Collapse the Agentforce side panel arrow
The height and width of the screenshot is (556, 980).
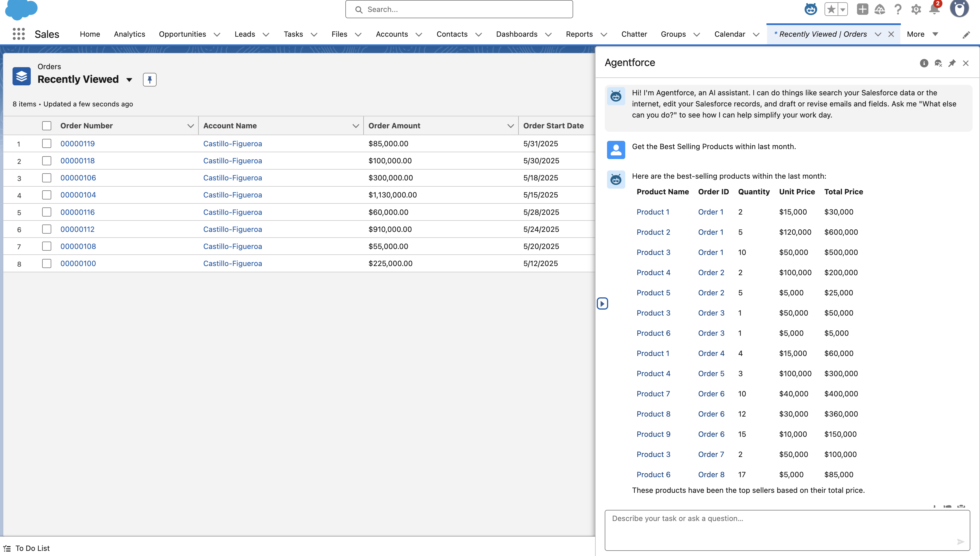click(x=602, y=304)
